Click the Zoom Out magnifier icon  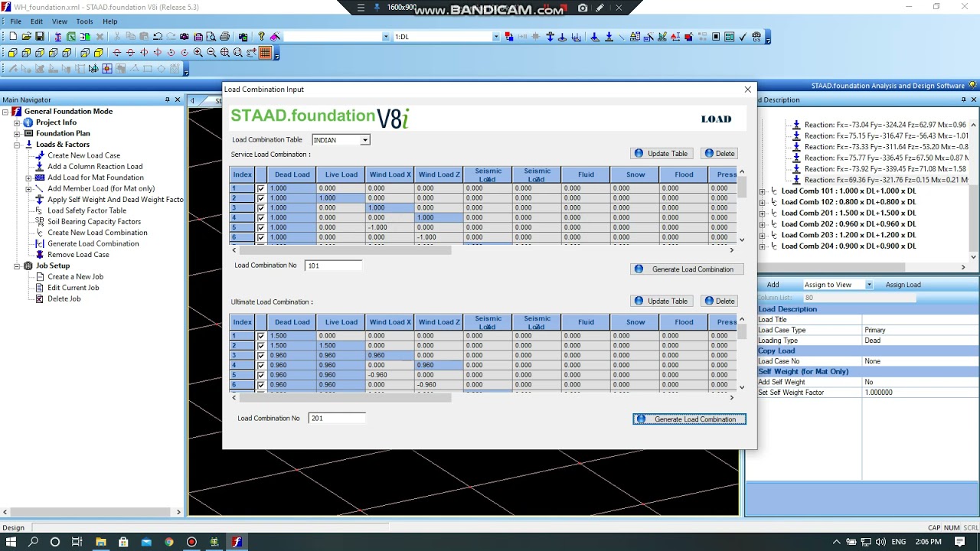click(x=211, y=53)
